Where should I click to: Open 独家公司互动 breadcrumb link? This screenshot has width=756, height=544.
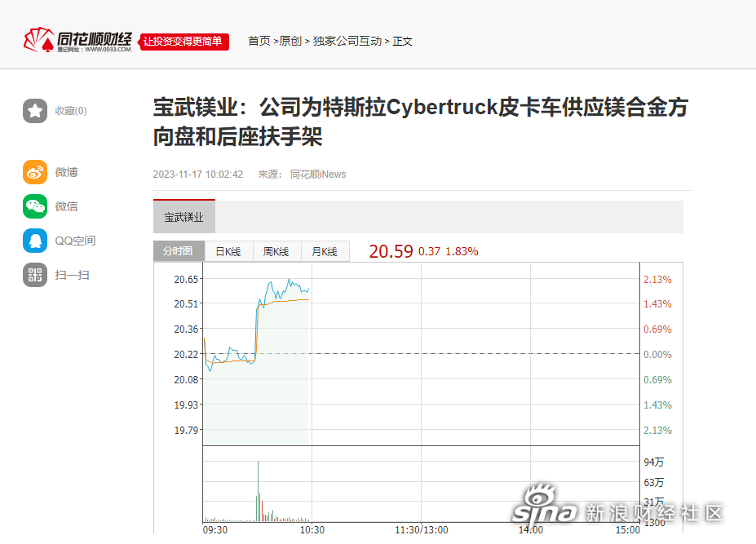[x=347, y=42]
